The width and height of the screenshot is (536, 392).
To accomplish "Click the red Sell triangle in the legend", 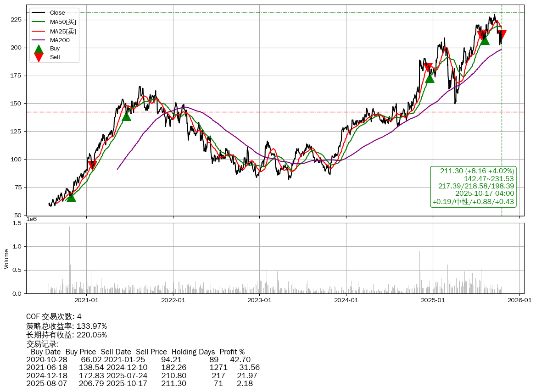I will pos(39,57).
